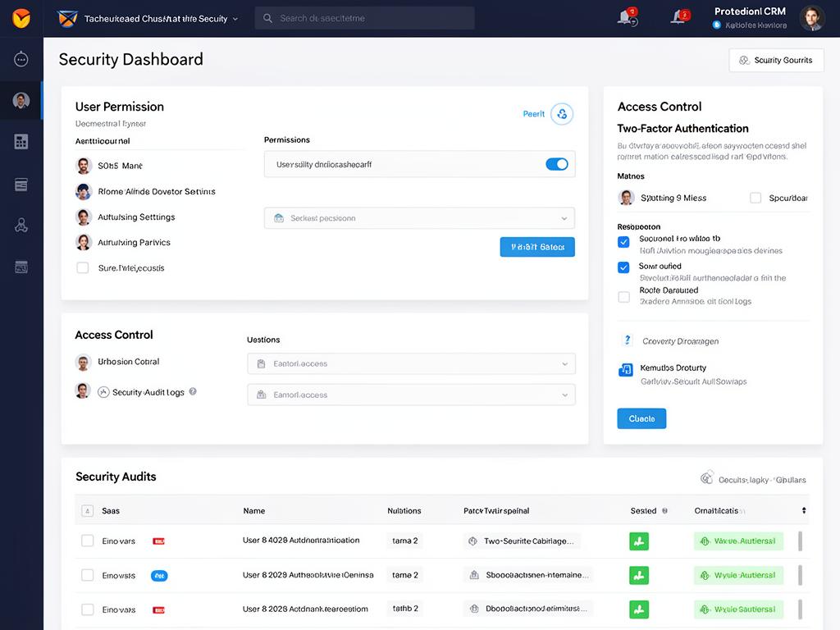Open the calculator grid icon in sidebar
Screen dimensions: 840x630
click(x=21, y=142)
